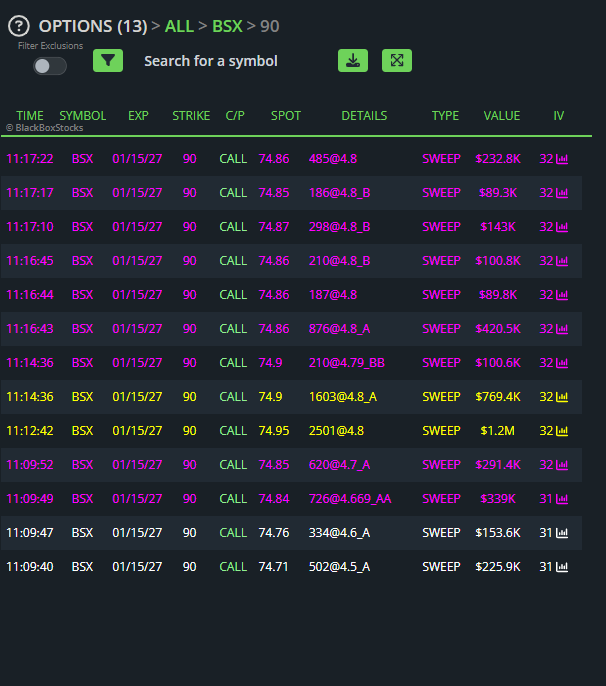
Task: Open IV chart icon for 11:16:43 row
Action: coord(562,329)
